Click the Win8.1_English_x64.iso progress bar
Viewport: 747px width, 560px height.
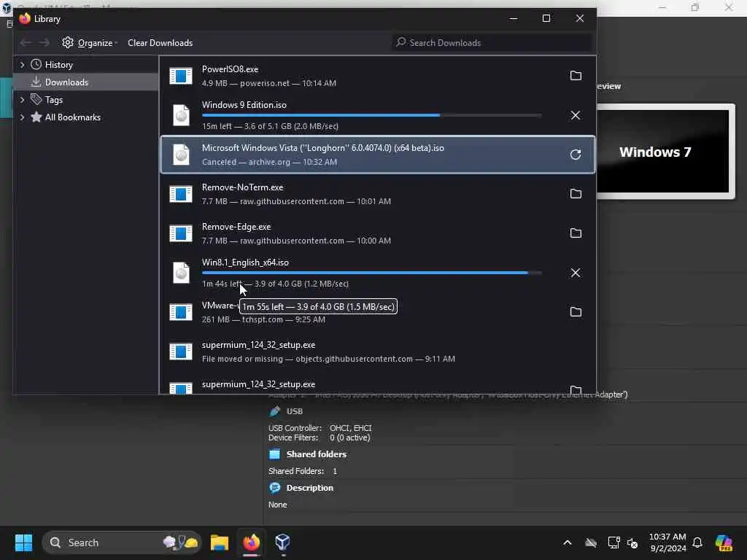(371, 273)
